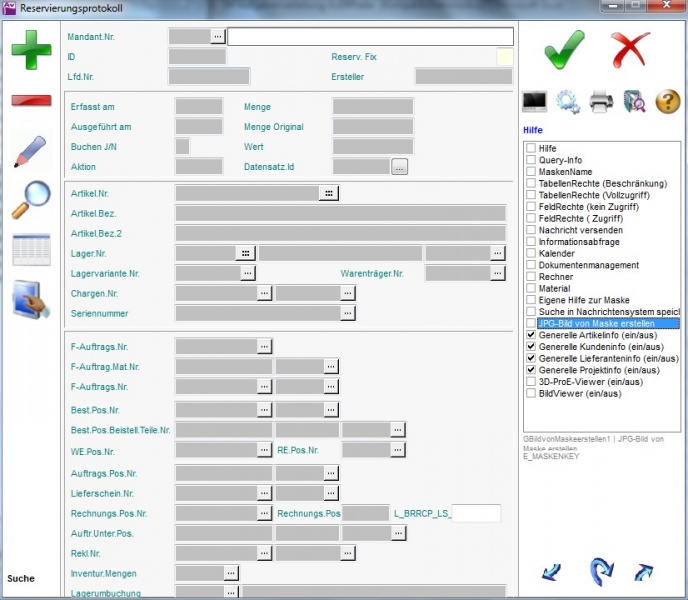The height and width of the screenshot is (600, 688).
Task: Click into the L_BRRCP_LS_ white input field
Action: click(x=476, y=513)
